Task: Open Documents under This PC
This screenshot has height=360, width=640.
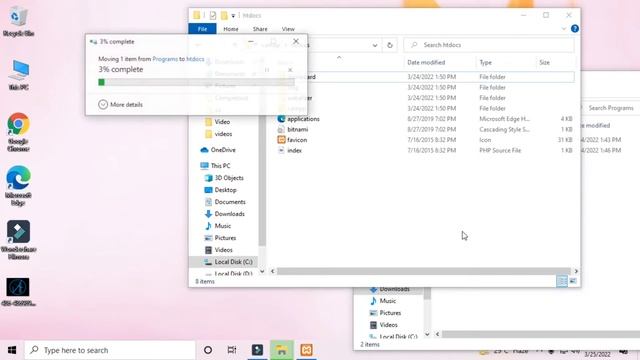Action: pos(225,202)
